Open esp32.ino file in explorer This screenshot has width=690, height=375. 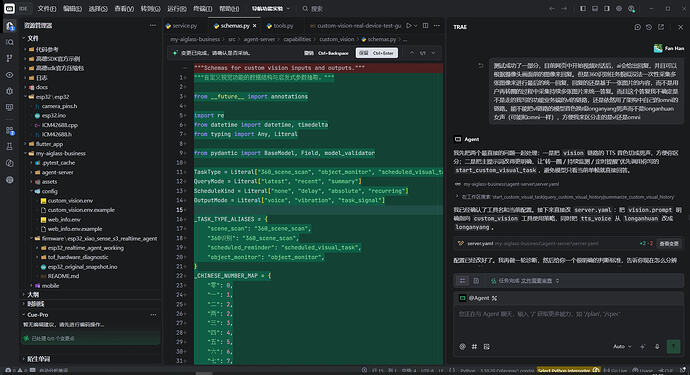(x=53, y=115)
